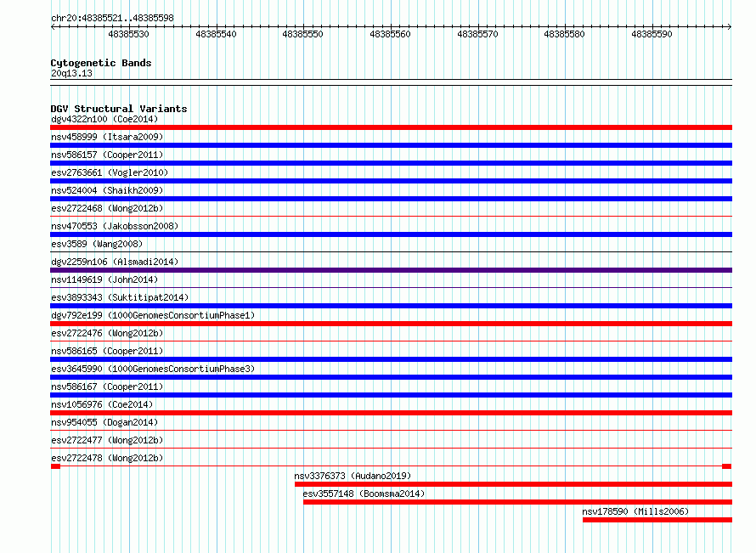Click left red end block of esv2722478
The image size is (756, 553).
click(55, 466)
